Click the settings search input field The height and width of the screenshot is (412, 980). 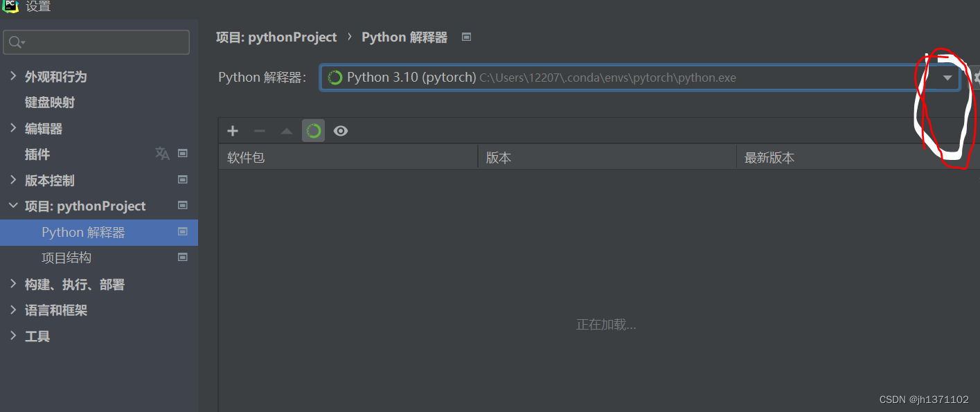click(96, 42)
